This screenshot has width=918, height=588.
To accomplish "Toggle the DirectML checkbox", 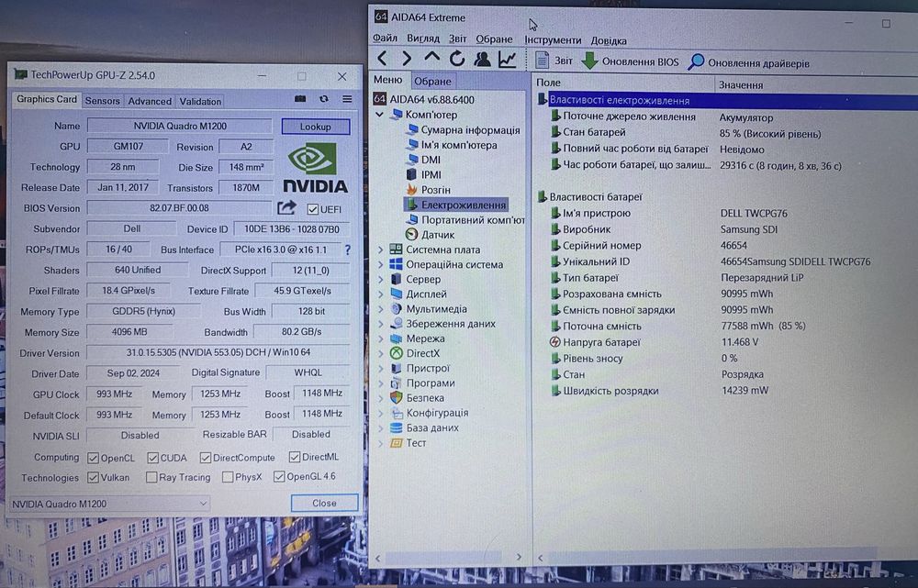I will pos(295,457).
